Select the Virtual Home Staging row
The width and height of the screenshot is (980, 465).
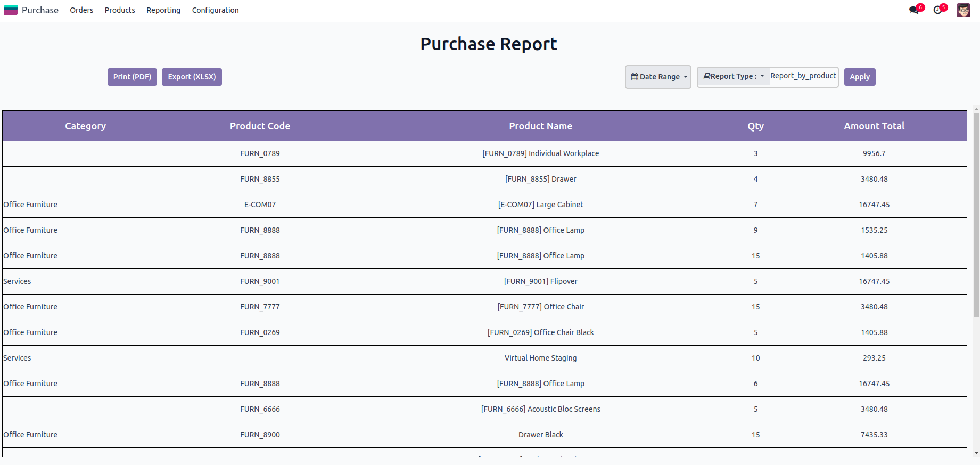pyautogui.click(x=540, y=358)
